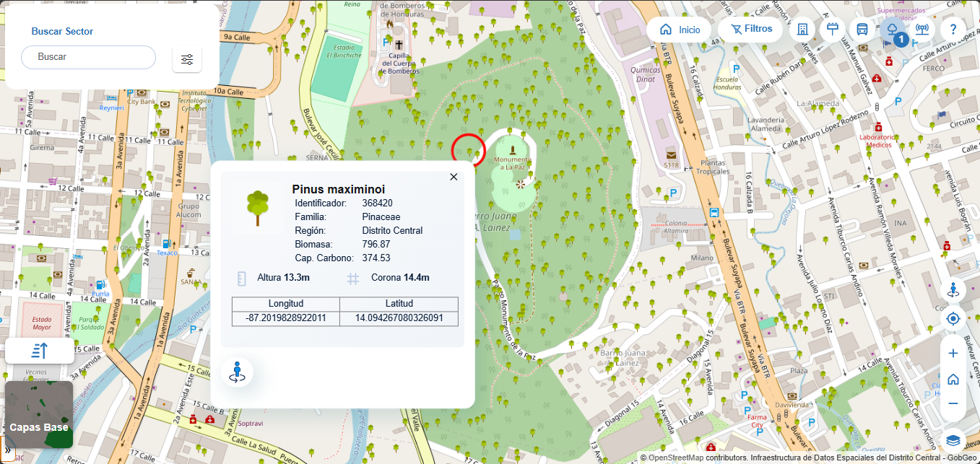Click the Inicio home button

680,30
